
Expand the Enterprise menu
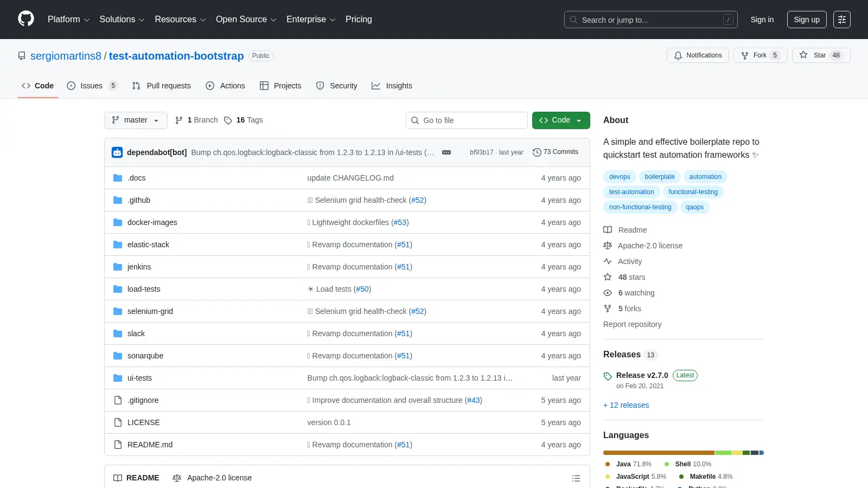coord(311,20)
